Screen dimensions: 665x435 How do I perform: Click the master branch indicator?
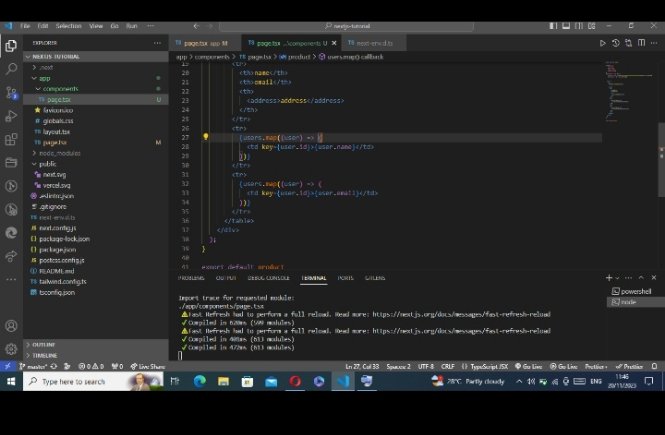click(33, 366)
